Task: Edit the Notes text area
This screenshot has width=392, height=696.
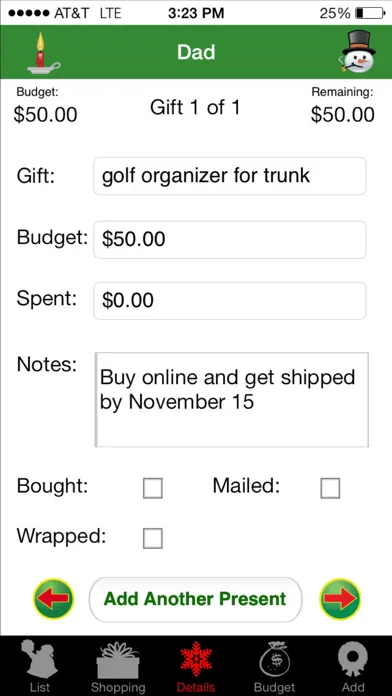Action: point(232,399)
